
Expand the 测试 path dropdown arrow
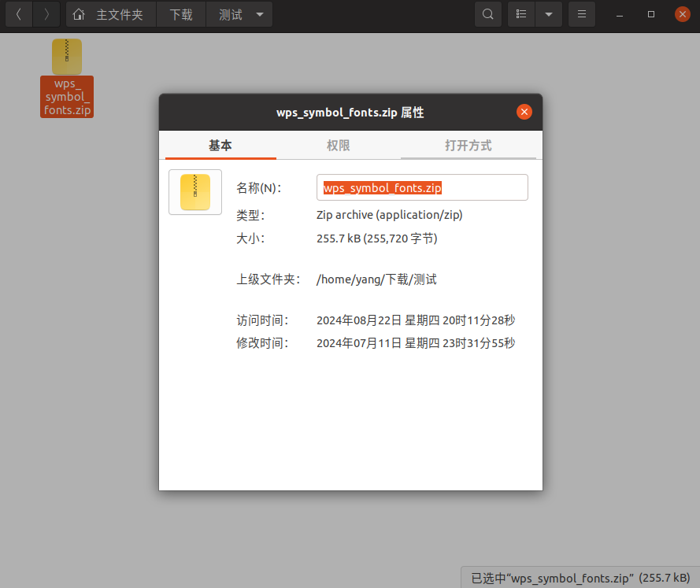tap(260, 14)
